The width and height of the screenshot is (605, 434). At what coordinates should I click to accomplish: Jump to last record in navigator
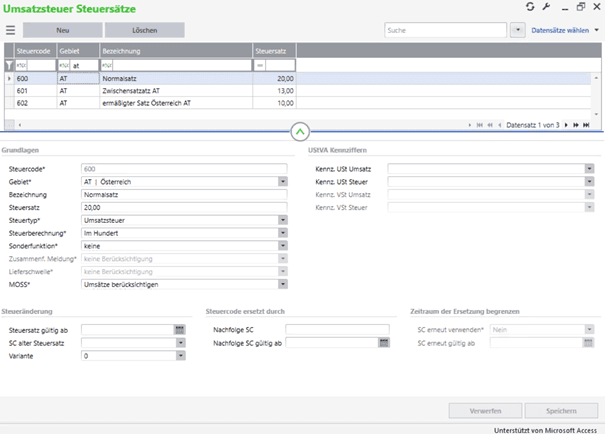click(586, 125)
